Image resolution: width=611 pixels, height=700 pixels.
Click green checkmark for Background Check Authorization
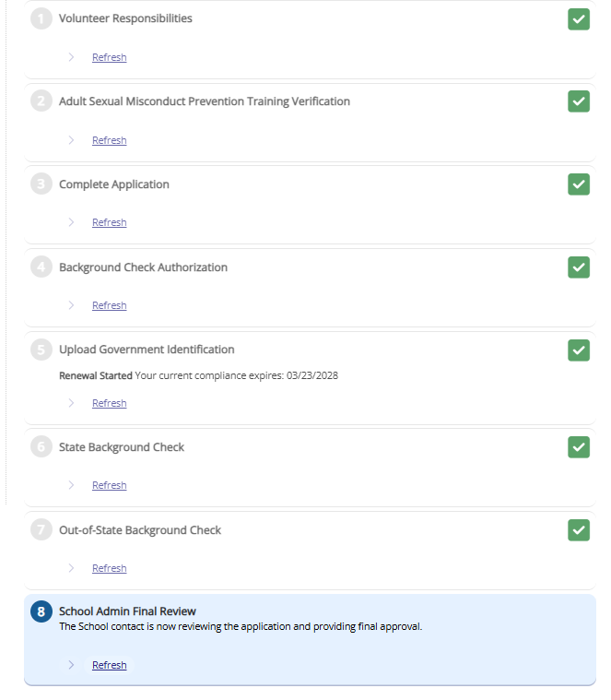coord(579,267)
